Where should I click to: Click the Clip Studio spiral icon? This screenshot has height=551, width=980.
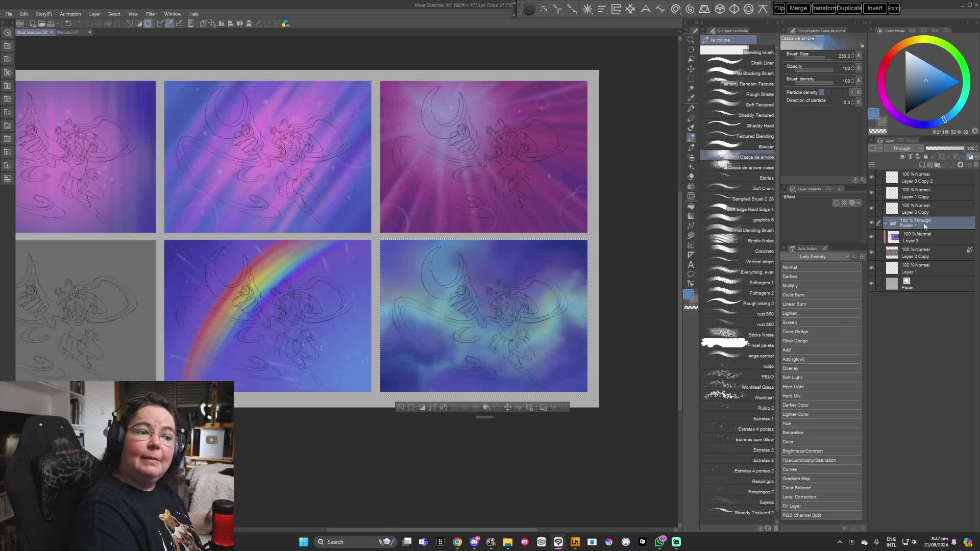click(20, 23)
